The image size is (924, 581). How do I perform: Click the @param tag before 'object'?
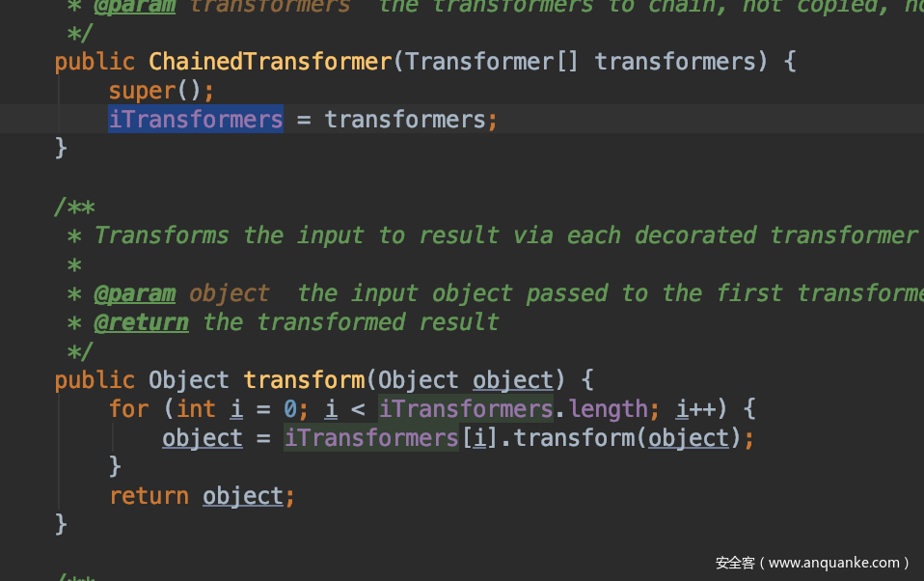[x=134, y=293]
